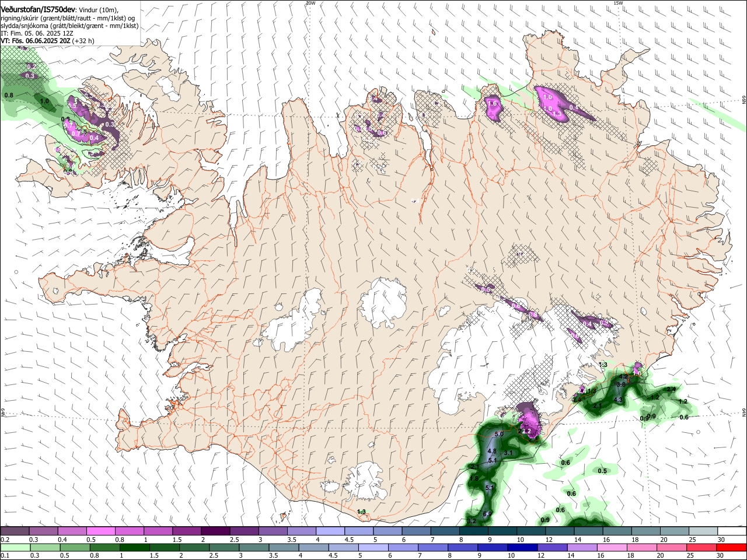
Task: Click the 5.0 rainfall value on the map
Action: 499,435
